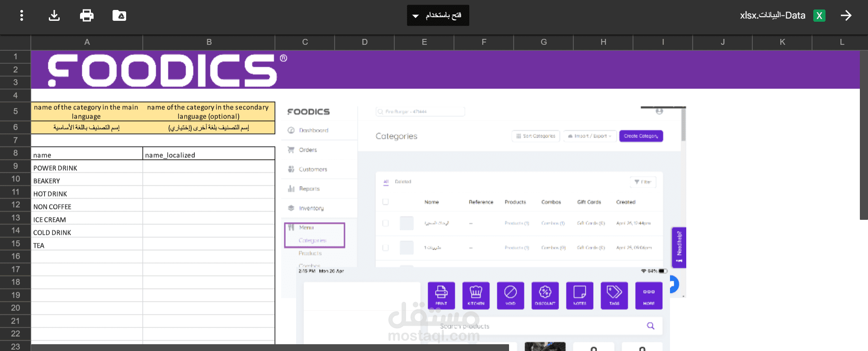Click the file name 'Data-البيانات.xlsx' in the title bar

(x=773, y=15)
